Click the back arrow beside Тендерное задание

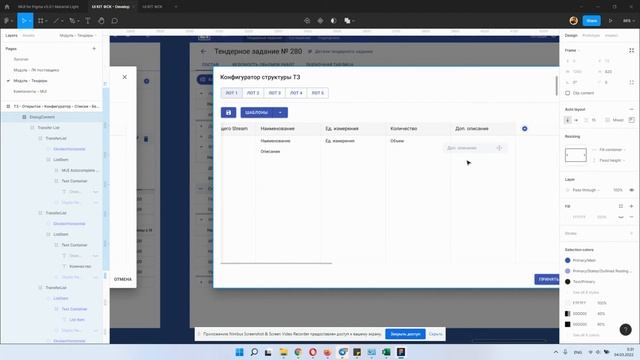click(x=203, y=51)
